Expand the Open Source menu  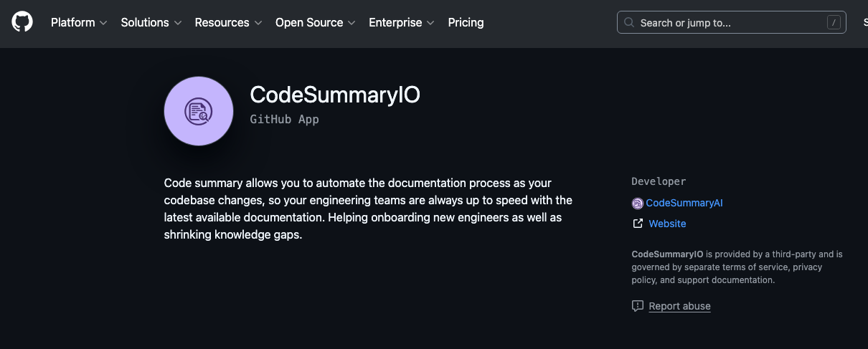pos(316,22)
